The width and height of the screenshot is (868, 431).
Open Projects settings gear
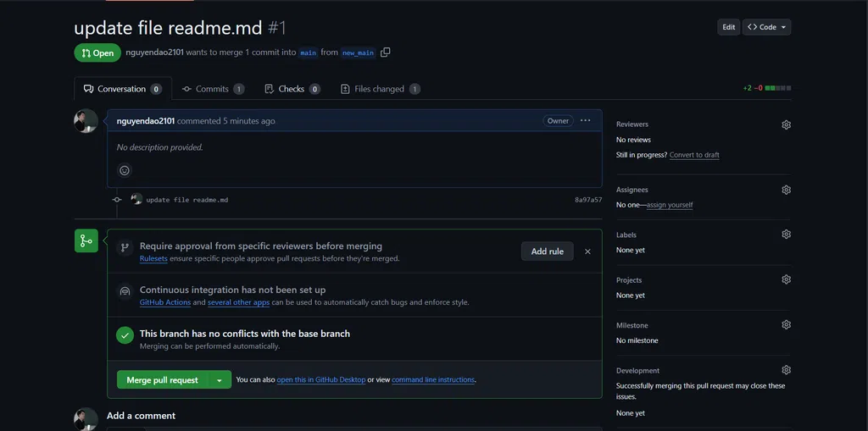(786, 279)
